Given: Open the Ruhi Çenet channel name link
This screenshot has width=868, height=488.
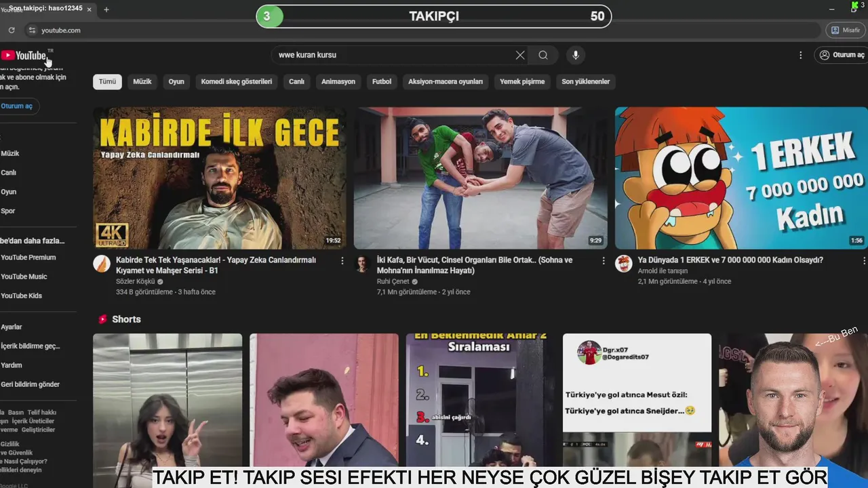Looking at the screenshot, I should point(393,281).
